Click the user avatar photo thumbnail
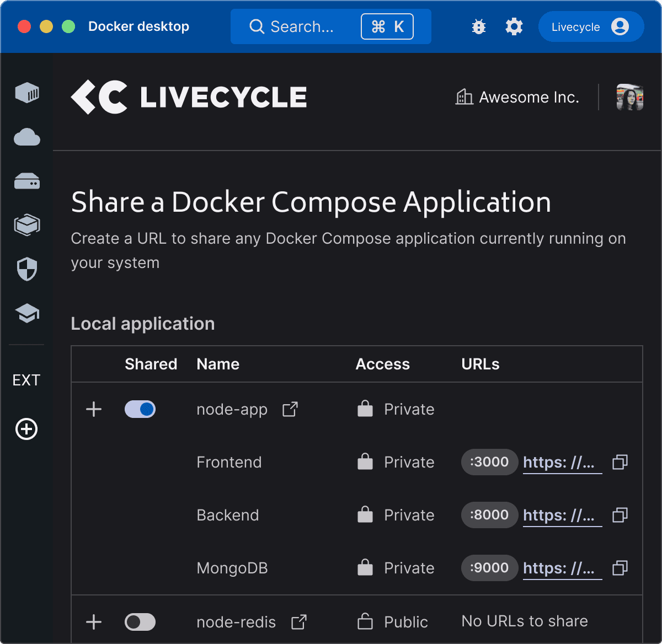This screenshot has height=644, width=662. tap(630, 97)
